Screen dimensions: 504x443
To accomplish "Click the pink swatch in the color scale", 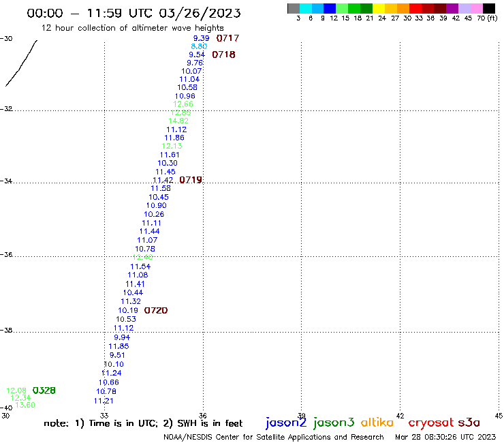I will (477, 8).
